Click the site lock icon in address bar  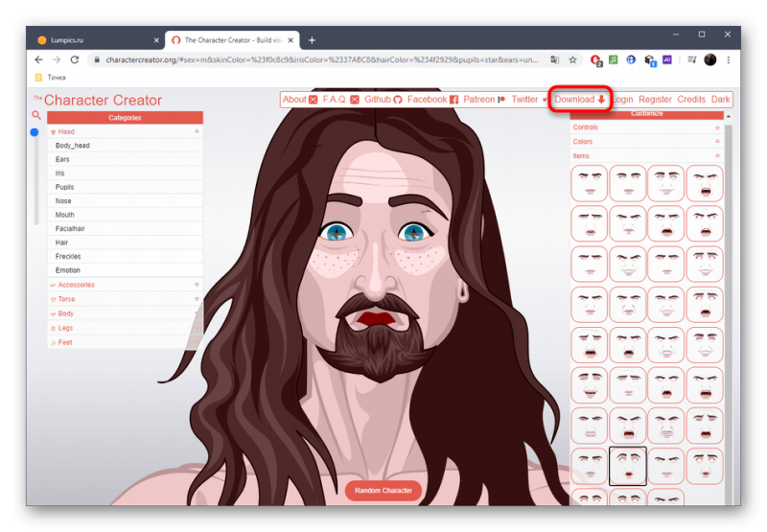(97, 59)
